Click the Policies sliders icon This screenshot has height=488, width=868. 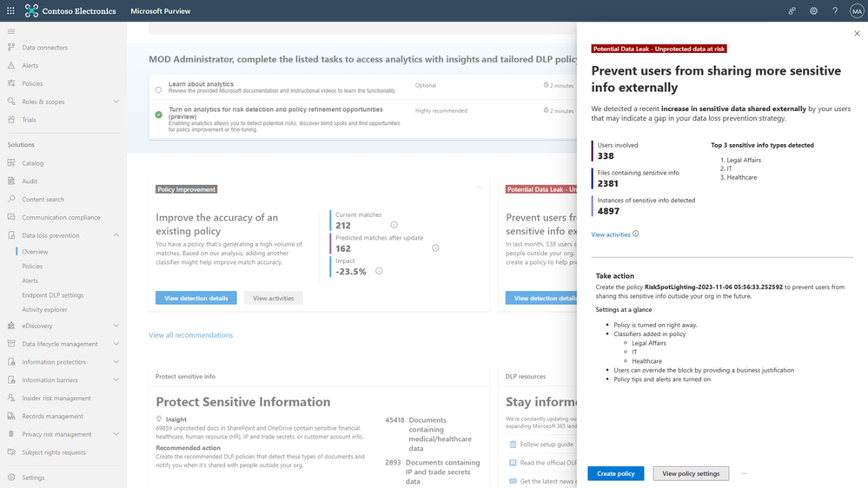(11, 83)
